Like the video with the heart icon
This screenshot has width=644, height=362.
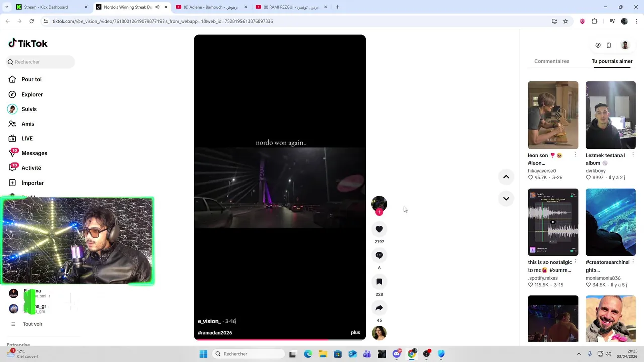(x=379, y=229)
